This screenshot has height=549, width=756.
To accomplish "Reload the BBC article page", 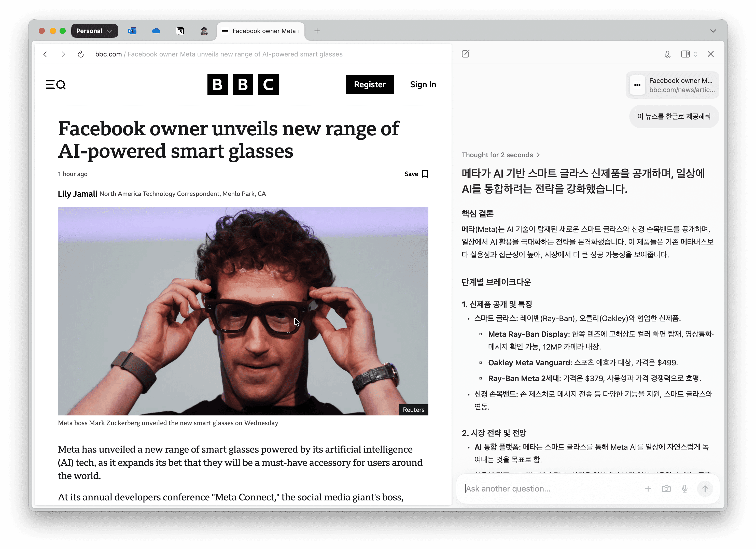I will click(x=81, y=54).
